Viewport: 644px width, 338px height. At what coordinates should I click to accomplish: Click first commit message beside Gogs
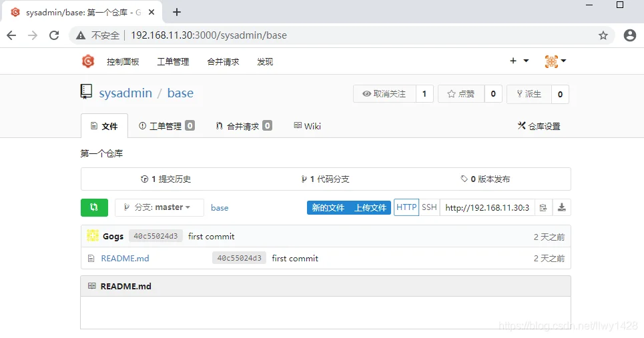coord(212,236)
